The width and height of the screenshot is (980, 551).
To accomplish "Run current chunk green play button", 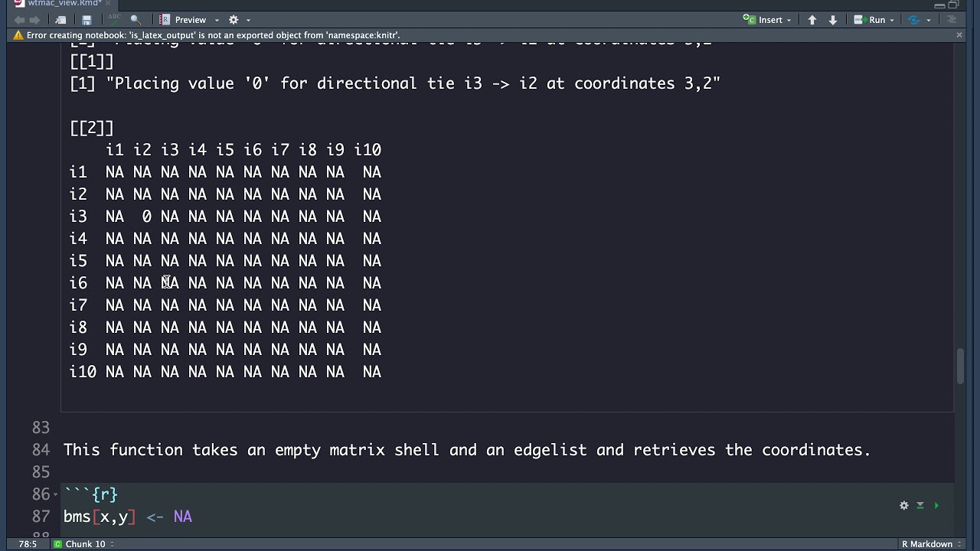I will [x=936, y=506].
